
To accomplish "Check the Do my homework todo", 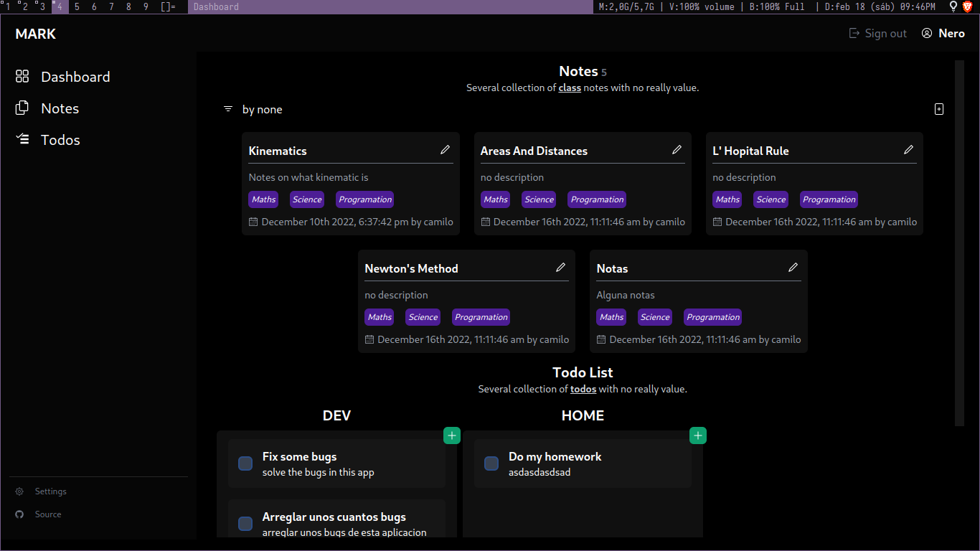I will (x=491, y=463).
